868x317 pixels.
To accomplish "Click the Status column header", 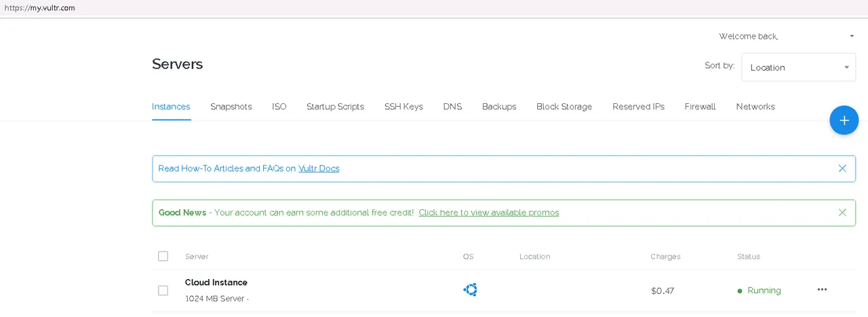I will tap(749, 257).
